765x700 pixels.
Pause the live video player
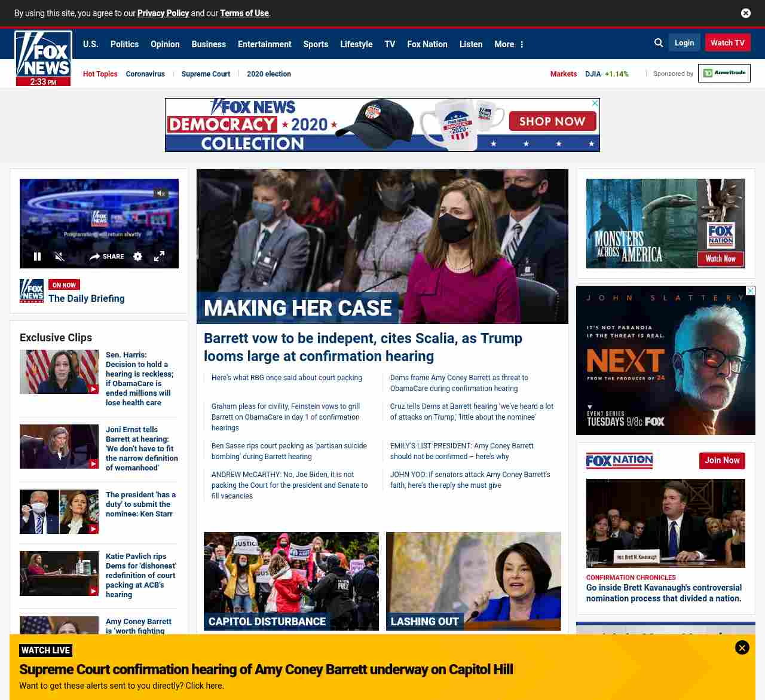[37, 256]
